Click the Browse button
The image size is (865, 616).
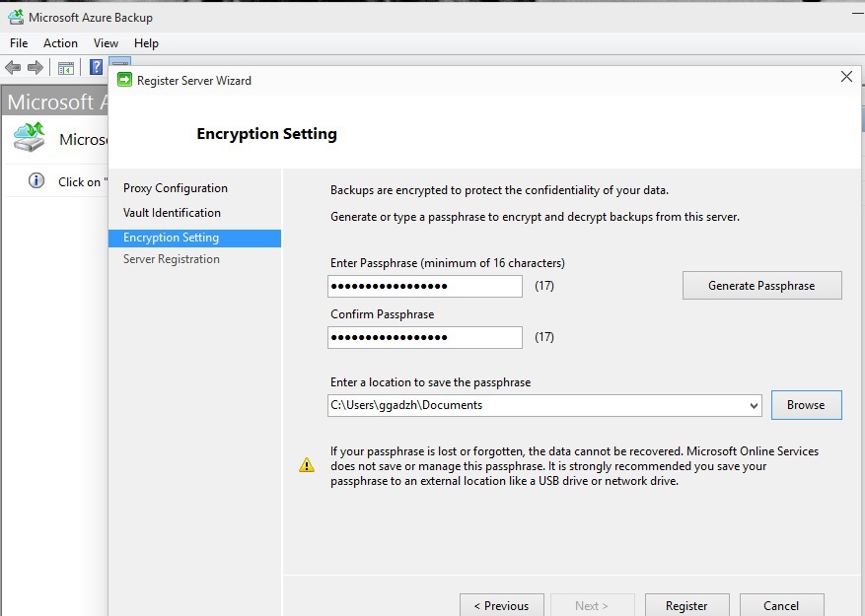[806, 405]
